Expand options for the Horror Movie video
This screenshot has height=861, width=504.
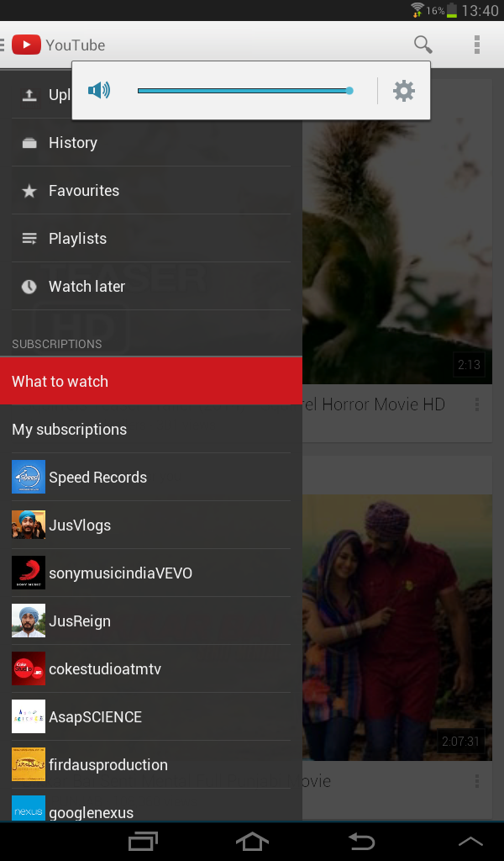point(476,405)
